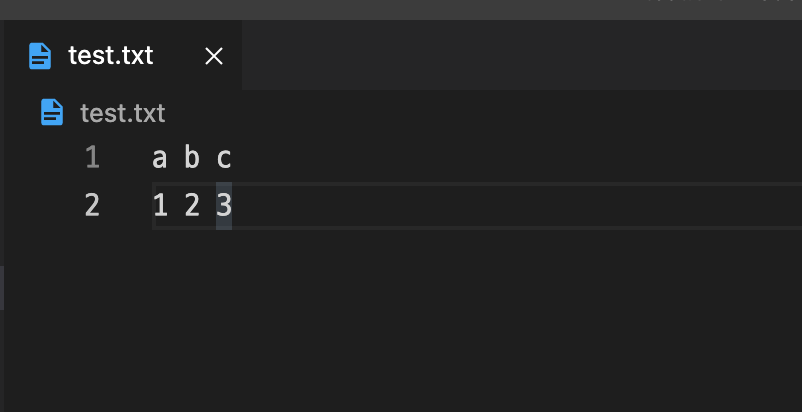The image size is (802, 412).
Task: Open the test.txt breadcrumb item
Action: click(122, 113)
